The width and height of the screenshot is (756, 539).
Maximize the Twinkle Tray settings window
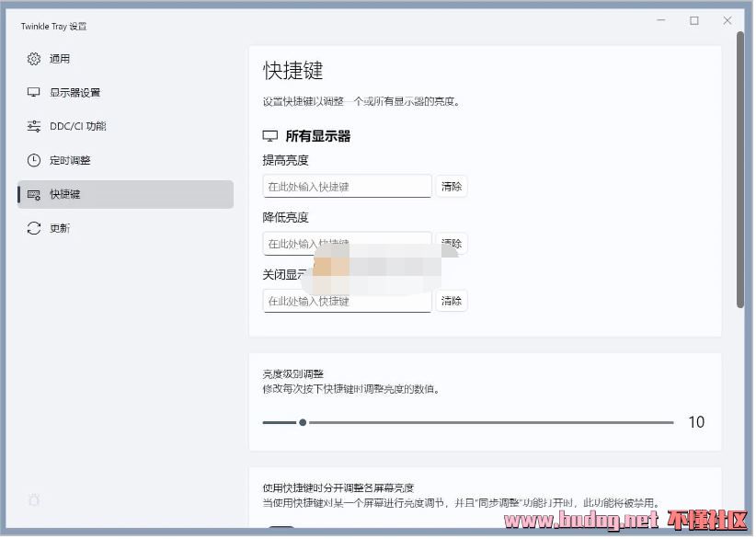(694, 20)
